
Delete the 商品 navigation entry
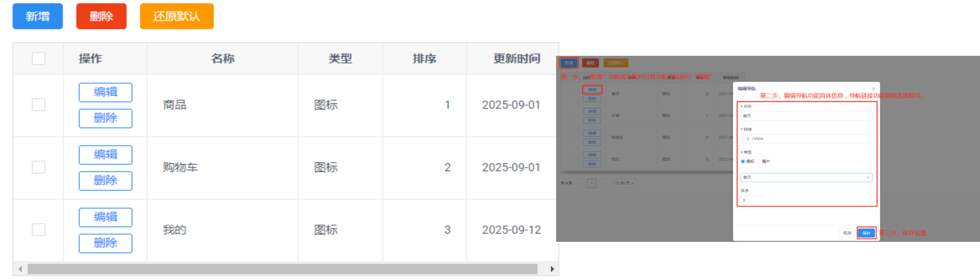tap(105, 118)
